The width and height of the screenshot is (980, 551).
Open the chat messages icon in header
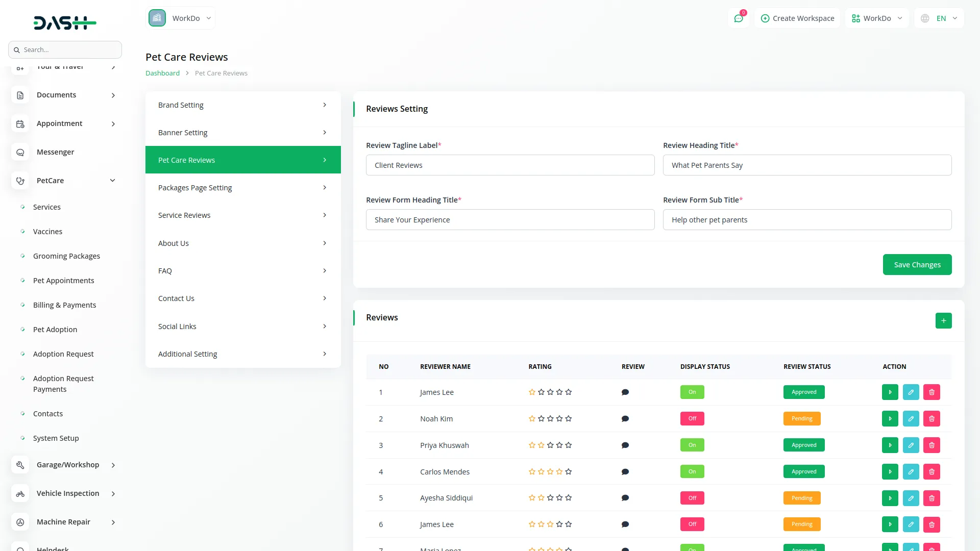738,18
